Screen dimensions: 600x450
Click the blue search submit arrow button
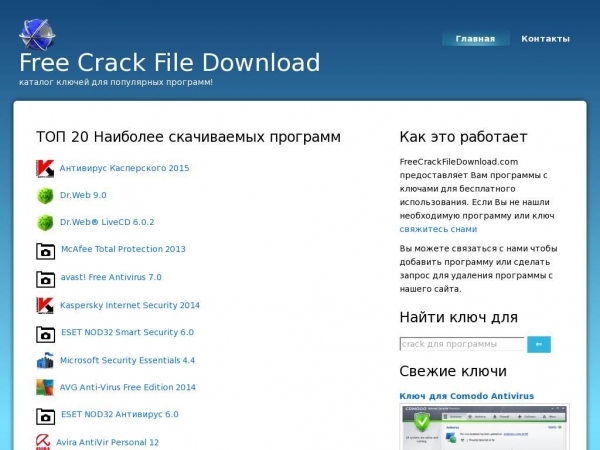tap(539, 344)
